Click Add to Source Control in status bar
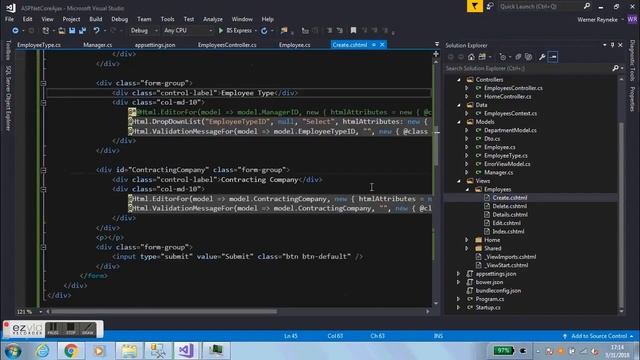This screenshot has width=640, height=360. pos(599,336)
